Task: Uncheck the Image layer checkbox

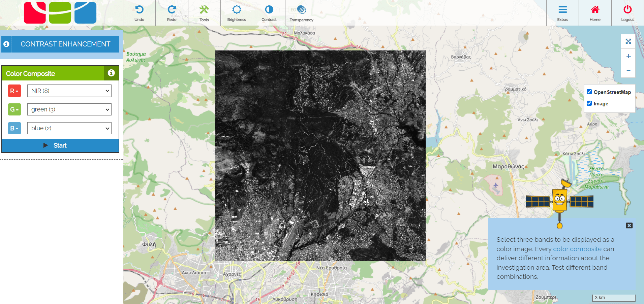Action: click(x=589, y=103)
